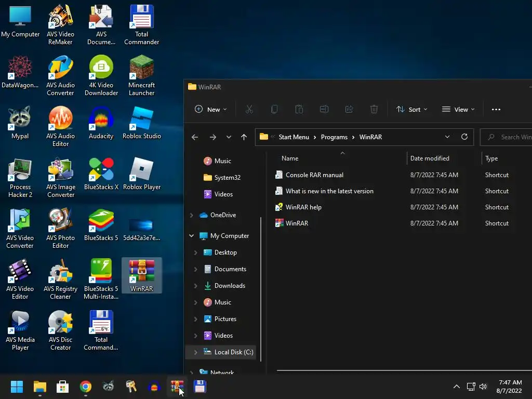The height and width of the screenshot is (399, 532).
Task: Go up one folder level
Action: [x=244, y=137]
